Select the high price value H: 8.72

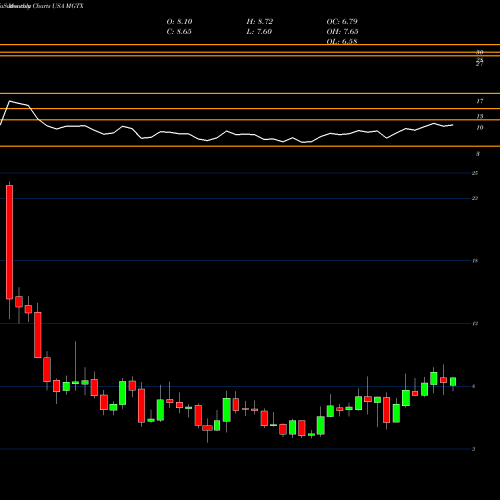point(260,22)
